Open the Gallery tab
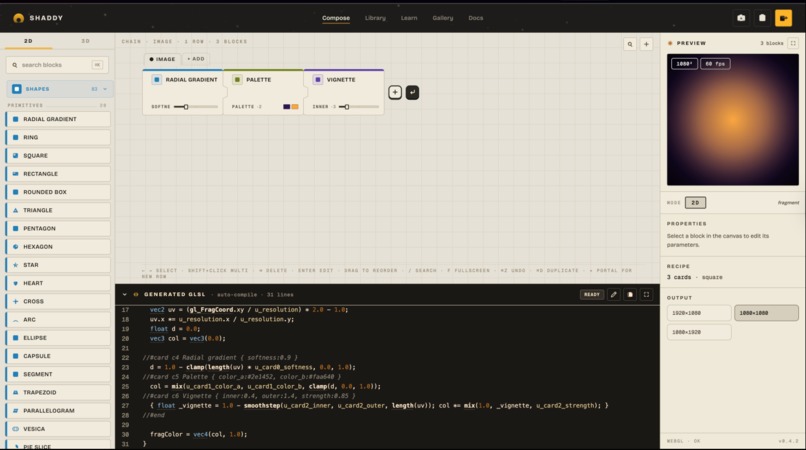 tap(443, 18)
